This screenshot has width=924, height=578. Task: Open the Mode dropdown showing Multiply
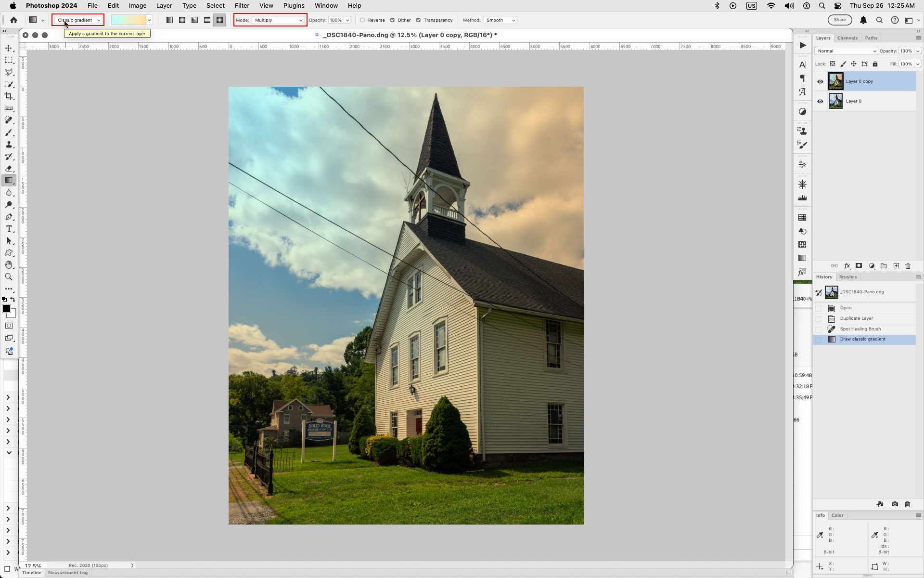coord(278,20)
